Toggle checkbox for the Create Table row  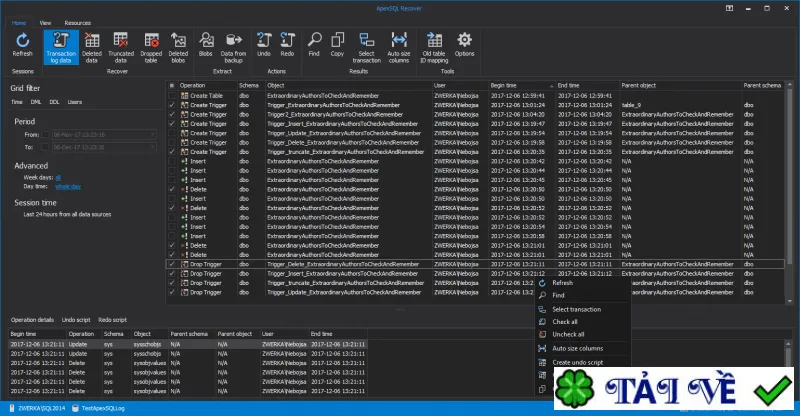172,95
